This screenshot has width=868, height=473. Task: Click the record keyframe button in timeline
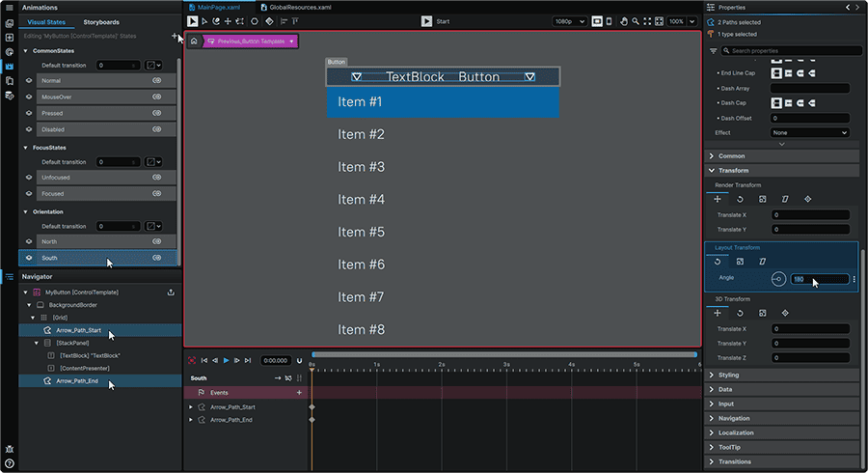[x=192, y=361]
